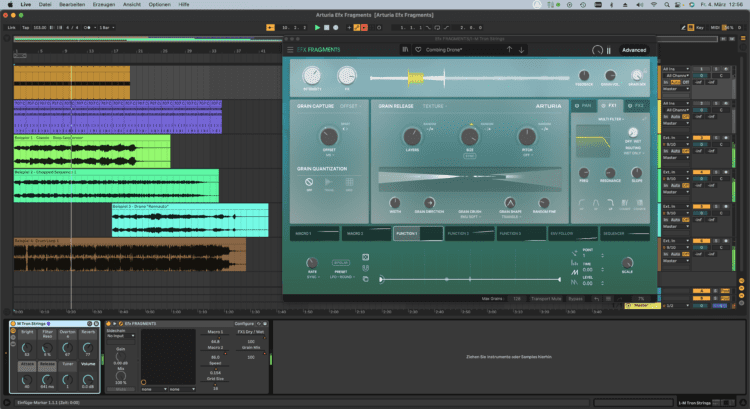This screenshot has height=409, width=750.
Task: Open the Multi Filter type dropdown
Action: [611, 119]
